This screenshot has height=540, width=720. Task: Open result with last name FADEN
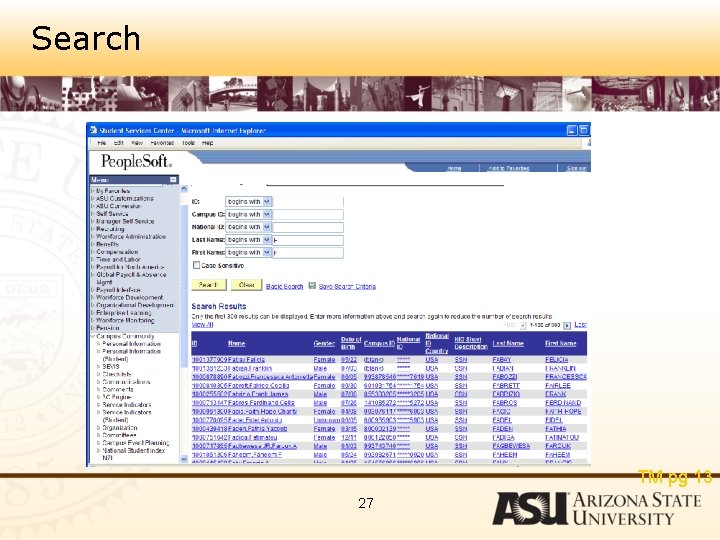[x=502, y=428]
